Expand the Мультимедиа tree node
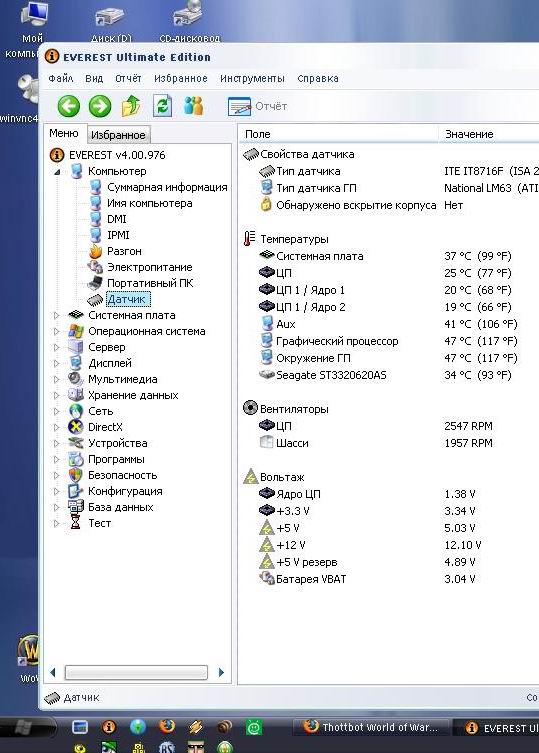This screenshot has height=753, width=539. [x=56, y=379]
